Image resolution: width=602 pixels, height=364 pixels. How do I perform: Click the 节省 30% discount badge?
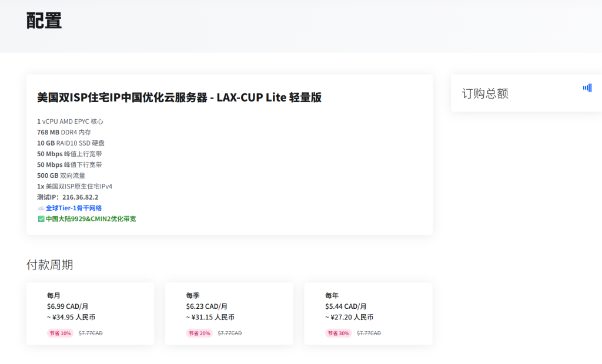click(x=338, y=333)
